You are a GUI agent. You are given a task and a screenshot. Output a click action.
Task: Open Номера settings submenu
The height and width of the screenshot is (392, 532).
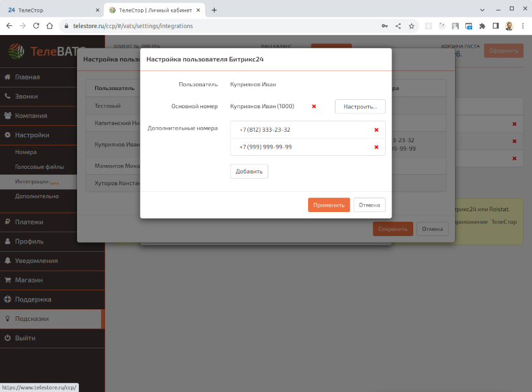26,152
